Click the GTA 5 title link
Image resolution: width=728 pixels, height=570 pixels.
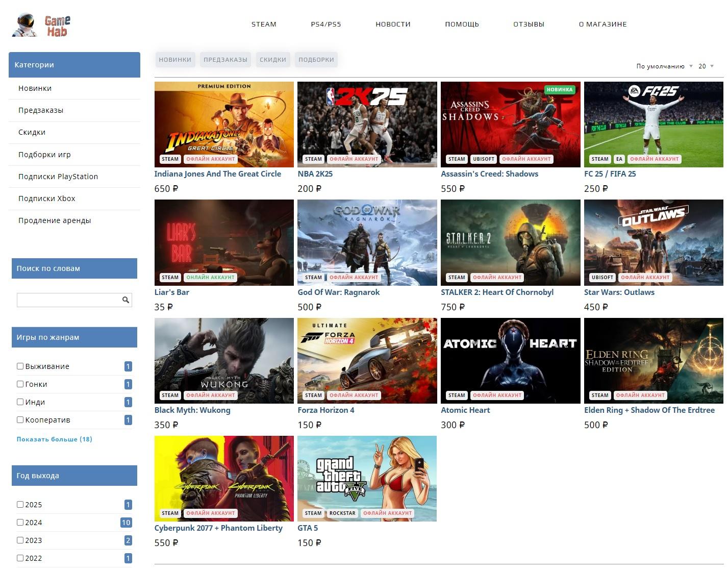pyautogui.click(x=308, y=528)
